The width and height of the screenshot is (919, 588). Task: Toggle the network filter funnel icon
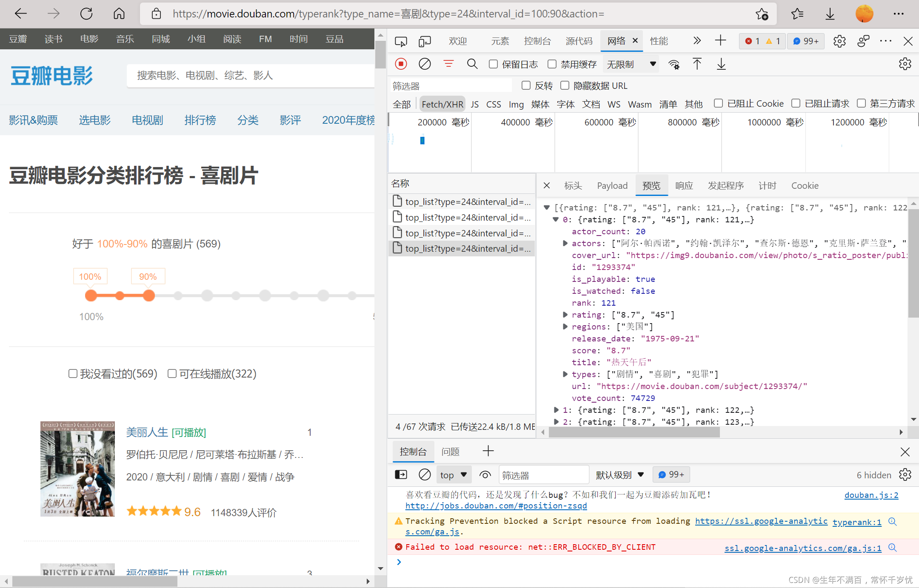tap(448, 64)
